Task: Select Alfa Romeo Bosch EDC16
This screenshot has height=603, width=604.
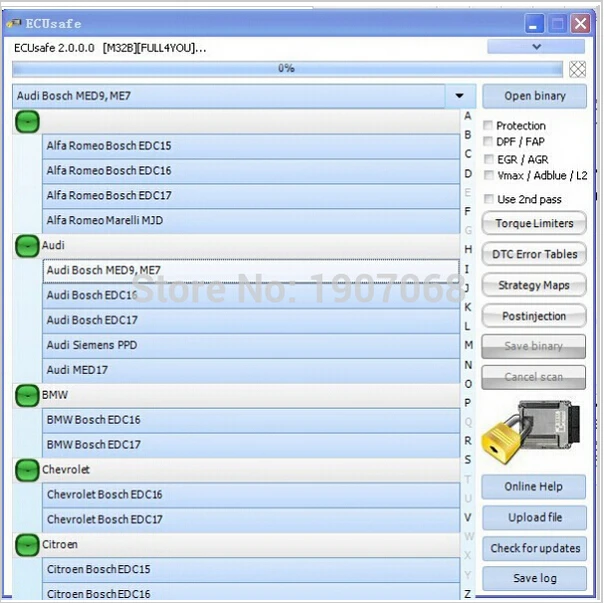Action: (x=251, y=171)
